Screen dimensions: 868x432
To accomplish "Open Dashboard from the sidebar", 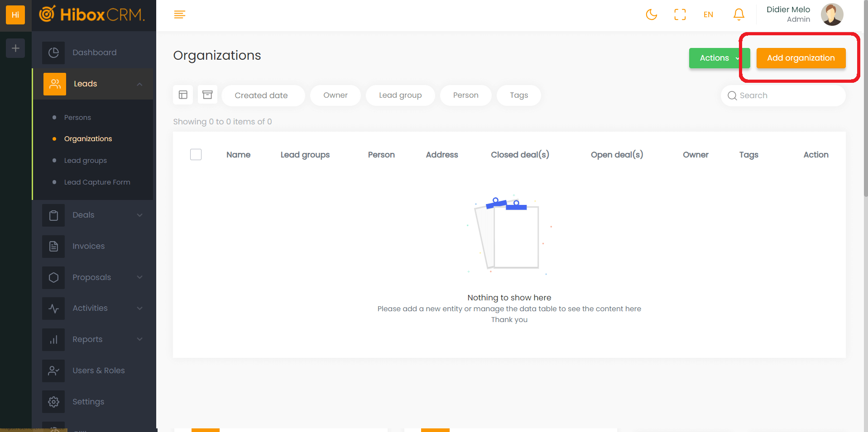I will pos(94,52).
